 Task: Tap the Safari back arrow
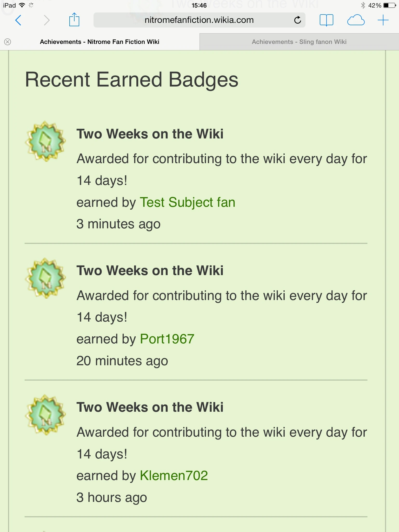[x=18, y=20]
